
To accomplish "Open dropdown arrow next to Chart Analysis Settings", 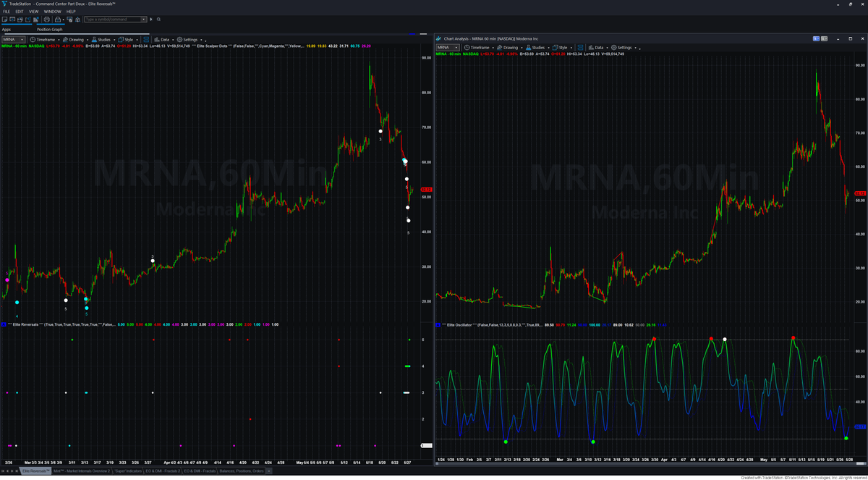I will click(x=635, y=48).
